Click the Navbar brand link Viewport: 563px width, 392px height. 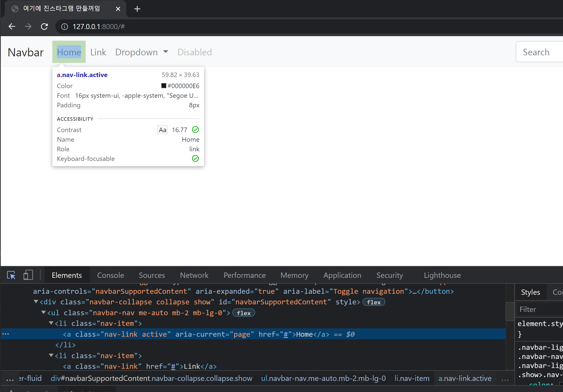click(x=26, y=52)
